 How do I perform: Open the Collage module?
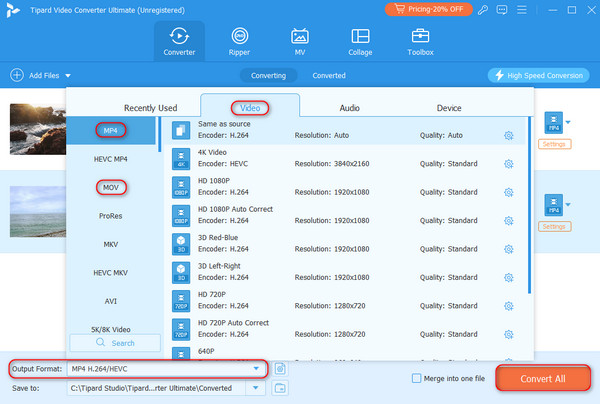tap(360, 41)
